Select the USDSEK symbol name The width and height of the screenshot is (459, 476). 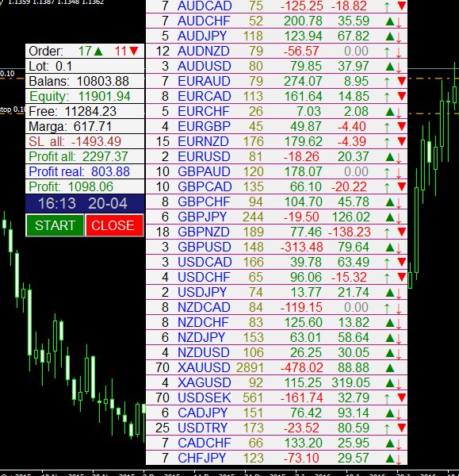[205, 397]
